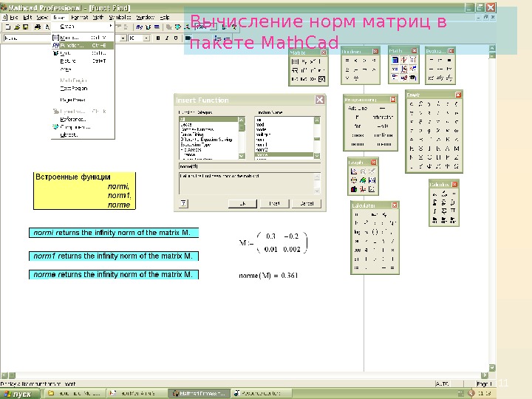The image size is (532, 399).
Task: Select Differential Equation Solving in the category list
Action: tap(209, 140)
